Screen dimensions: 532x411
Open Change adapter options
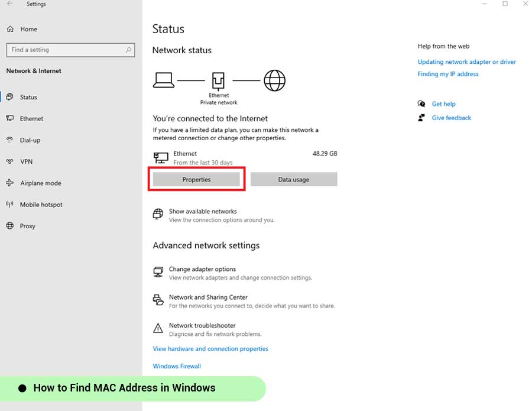(x=202, y=269)
